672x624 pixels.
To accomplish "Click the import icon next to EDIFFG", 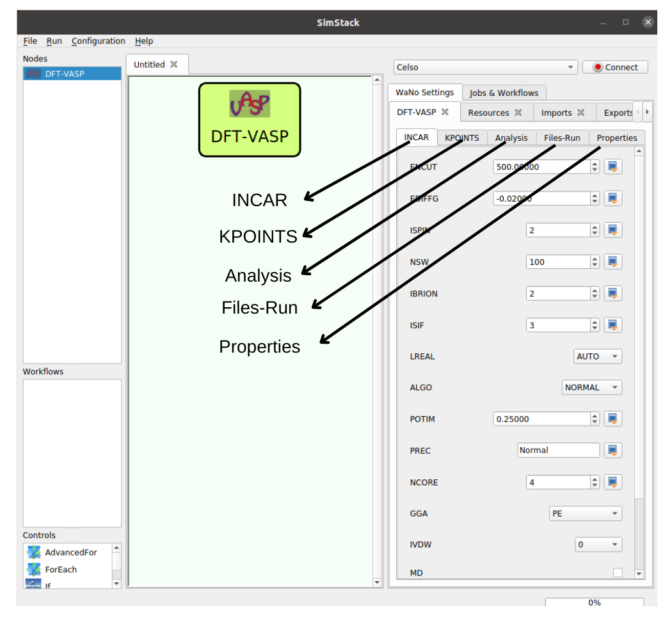I will click(613, 198).
